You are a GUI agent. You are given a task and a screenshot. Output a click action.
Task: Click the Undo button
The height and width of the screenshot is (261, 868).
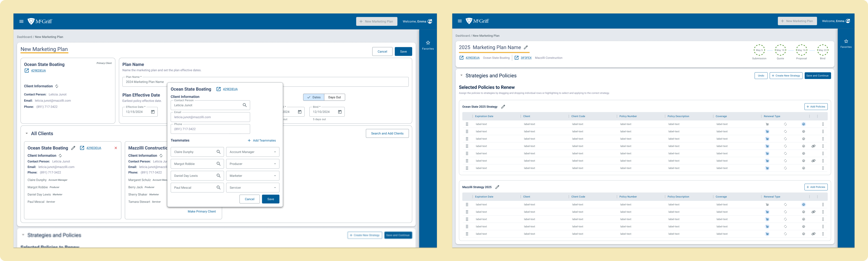pos(761,76)
